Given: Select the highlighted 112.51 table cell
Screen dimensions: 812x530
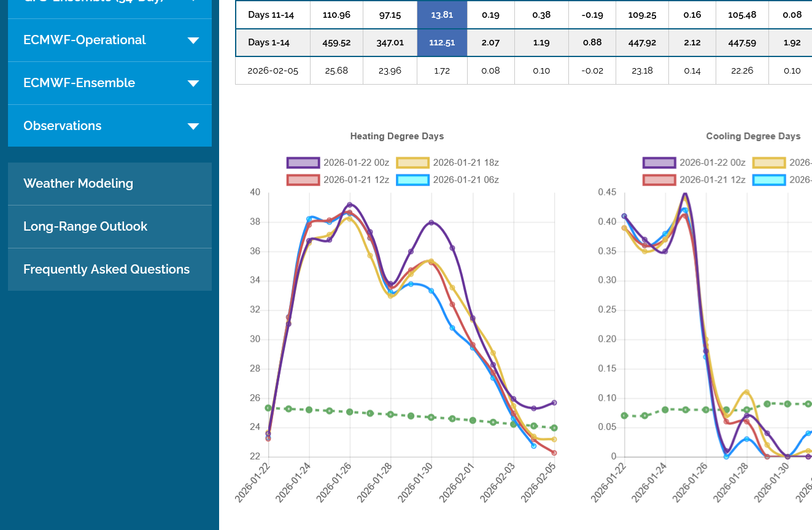Looking at the screenshot, I should pyautogui.click(x=442, y=42).
